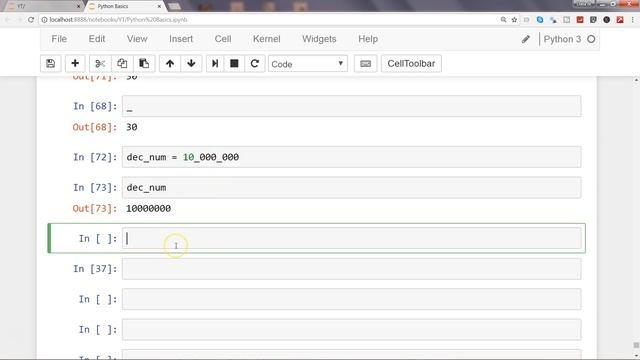
Task: Open the command palette keyboard icon
Action: pos(365,64)
